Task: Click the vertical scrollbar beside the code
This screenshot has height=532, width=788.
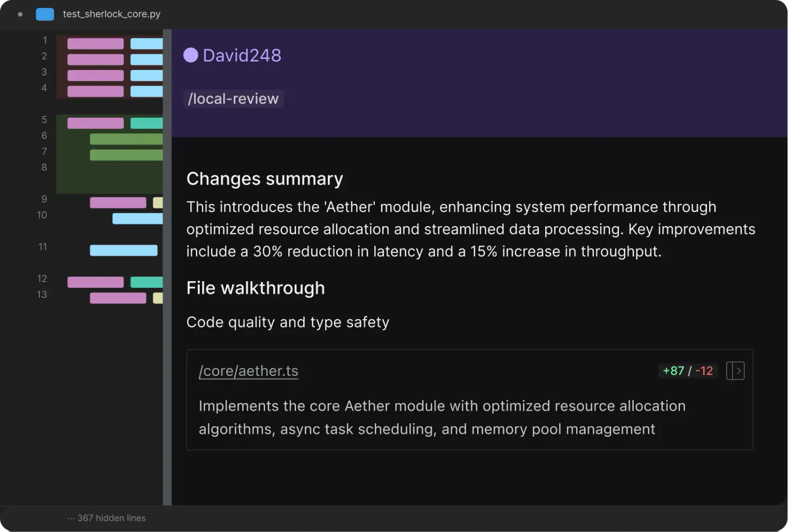Action: point(167,266)
